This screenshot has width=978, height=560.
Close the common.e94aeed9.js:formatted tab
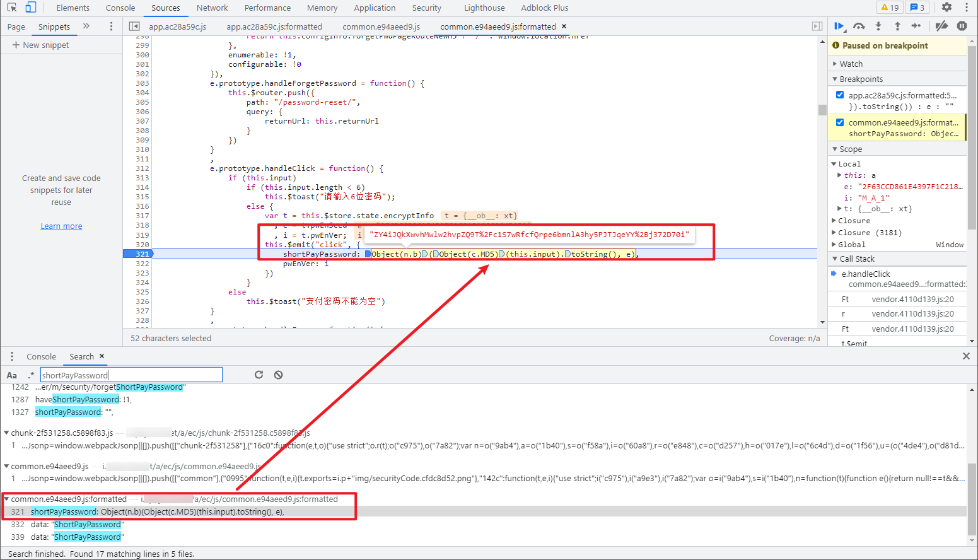click(x=564, y=26)
